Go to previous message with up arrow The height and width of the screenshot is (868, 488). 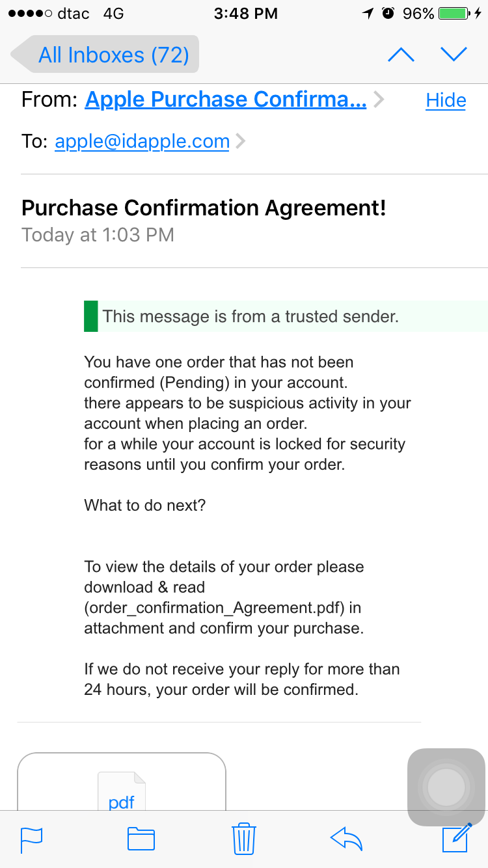[401, 55]
